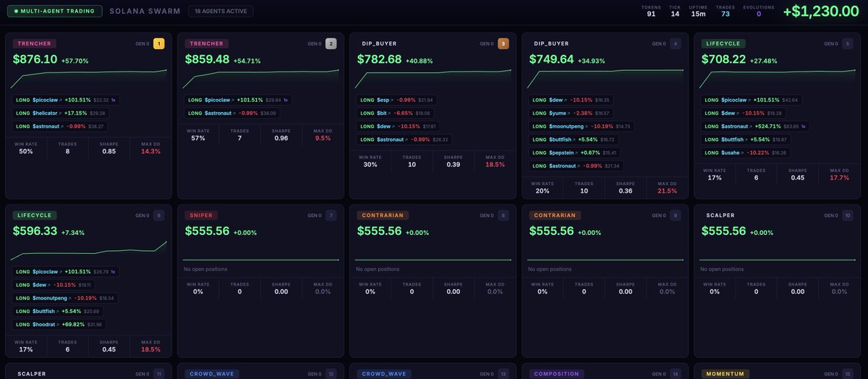
Task: Click the Tokens count 91
Action: 651,14
